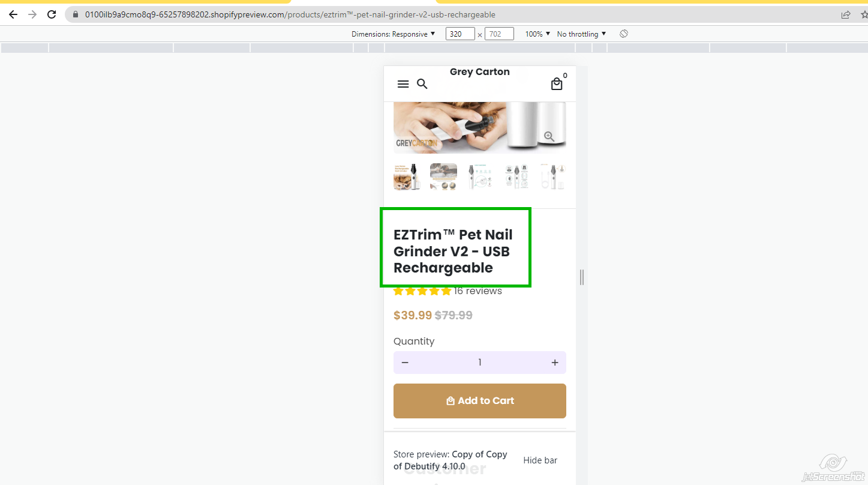Click the EZTrim Pet Nail Grinder title
Screen dimensions: 868x485
[453, 252]
